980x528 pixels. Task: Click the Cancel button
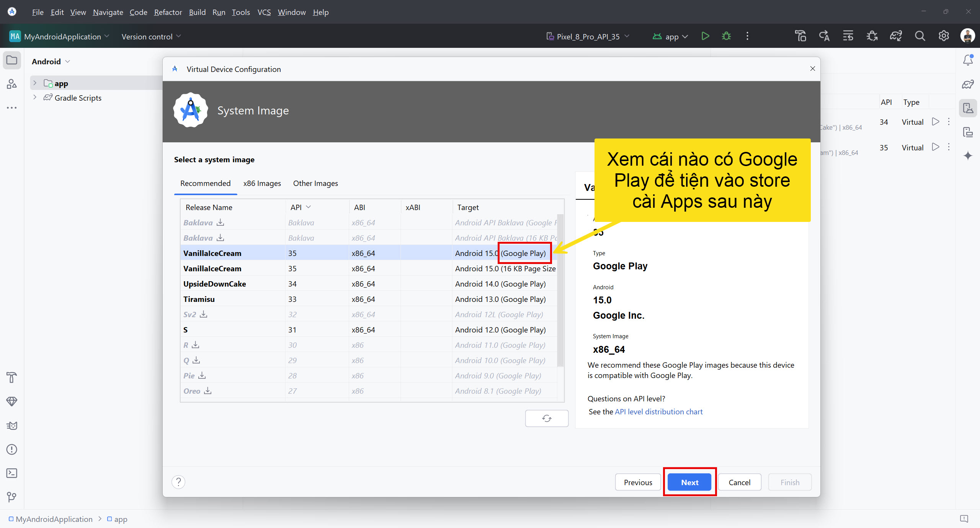coord(739,482)
